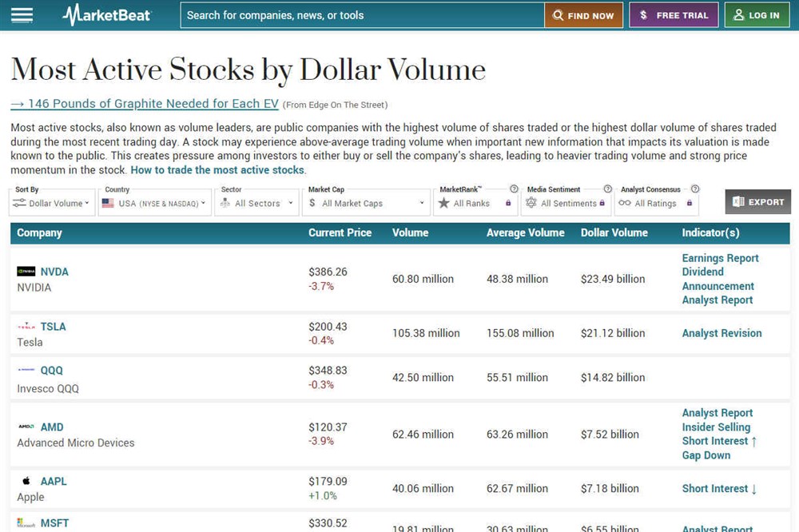The image size is (799, 532).
Task: Click the Free Trial button
Action: coord(674,15)
